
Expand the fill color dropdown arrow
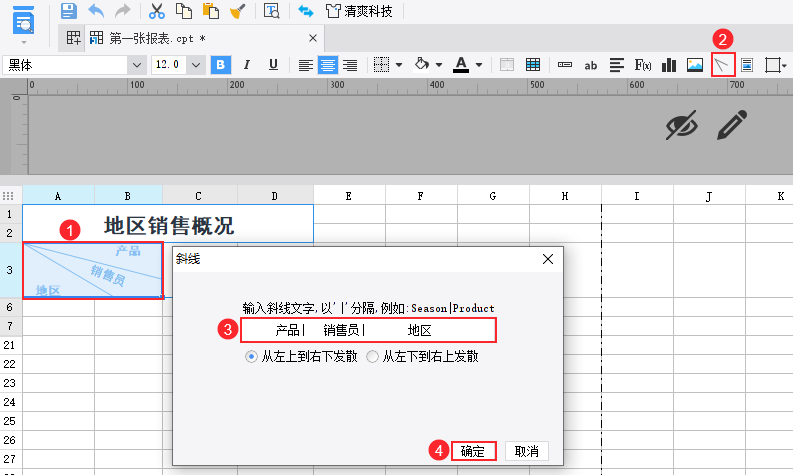tap(439, 65)
